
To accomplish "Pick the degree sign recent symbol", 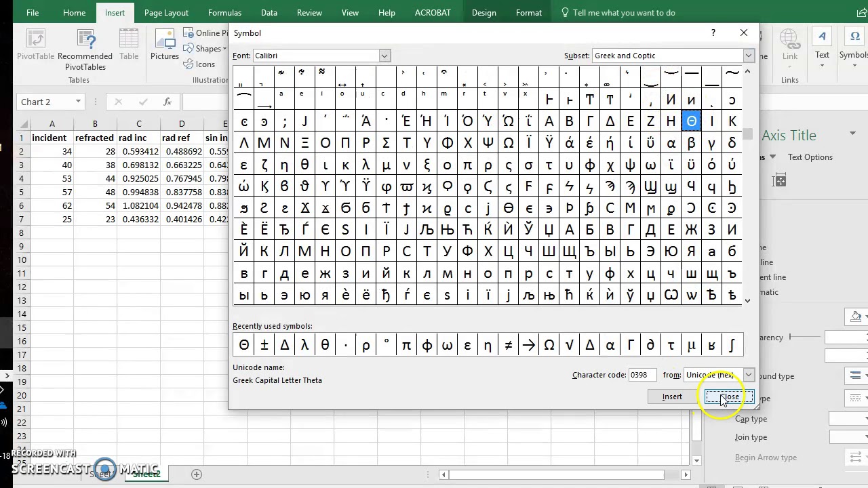I will [x=386, y=345].
